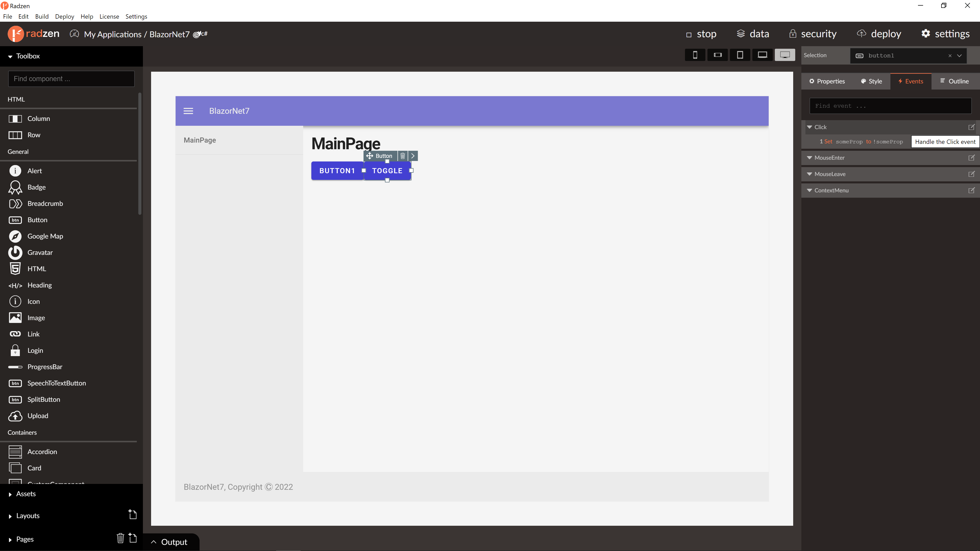Click the Handle the Click event button
Image resolution: width=980 pixels, height=551 pixels.
pos(945,142)
